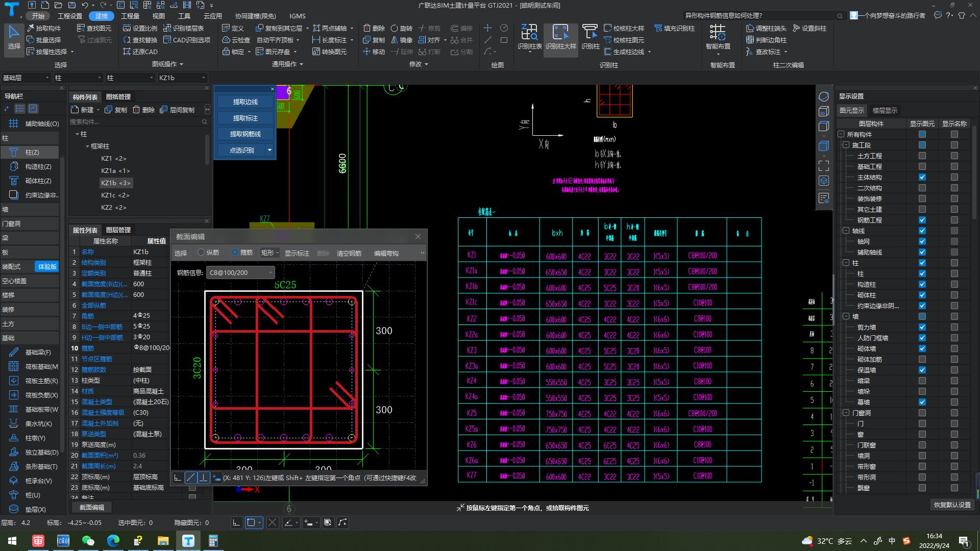
Task: Select 柱(Z) in navigation bar
Action: tap(30, 152)
